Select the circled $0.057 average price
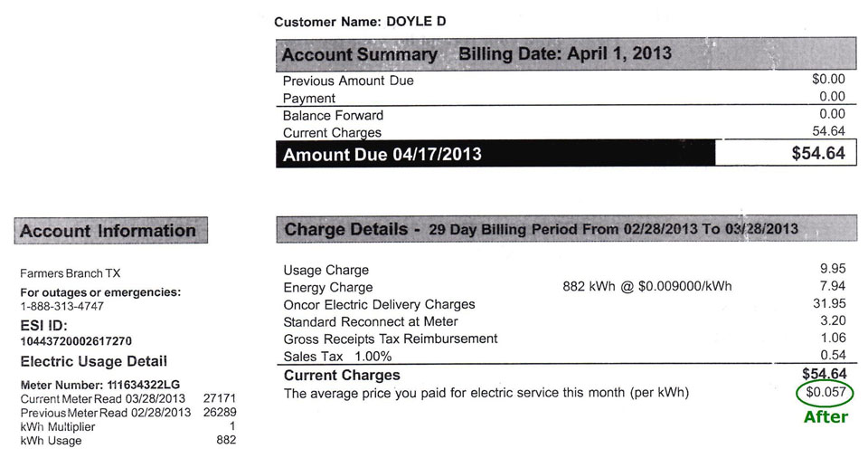 pyautogui.click(x=825, y=393)
